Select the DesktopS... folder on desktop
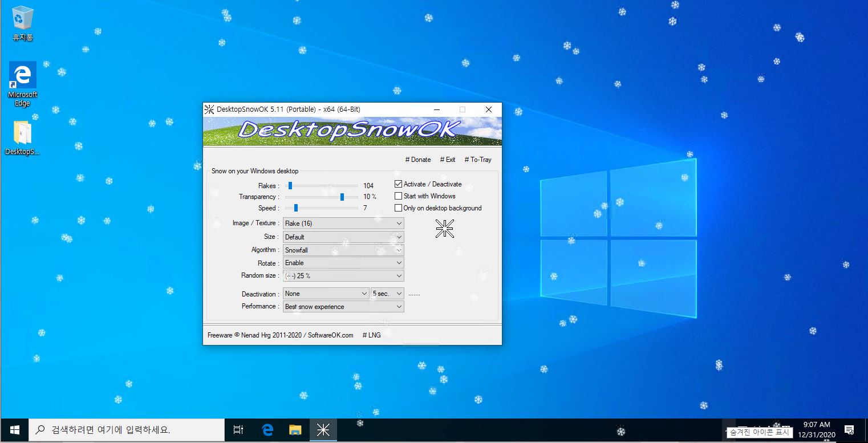This screenshot has height=443, width=868. [x=22, y=137]
